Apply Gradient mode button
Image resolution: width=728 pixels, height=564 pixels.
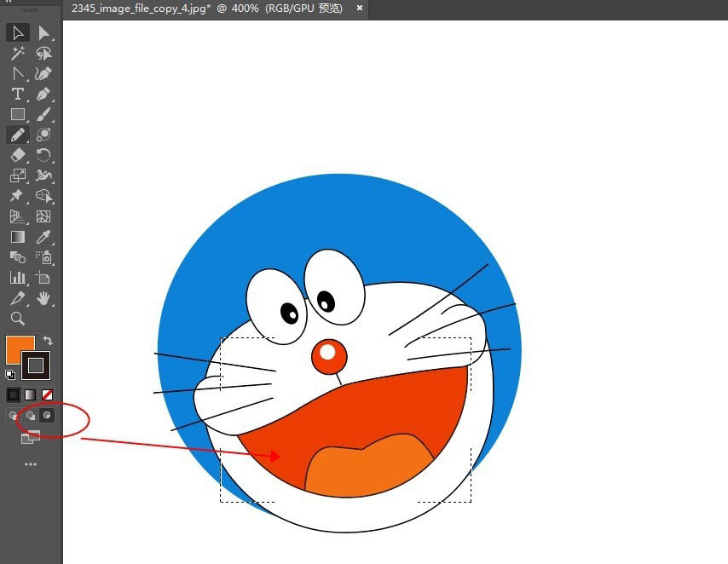pyautogui.click(x=30, y=395)
